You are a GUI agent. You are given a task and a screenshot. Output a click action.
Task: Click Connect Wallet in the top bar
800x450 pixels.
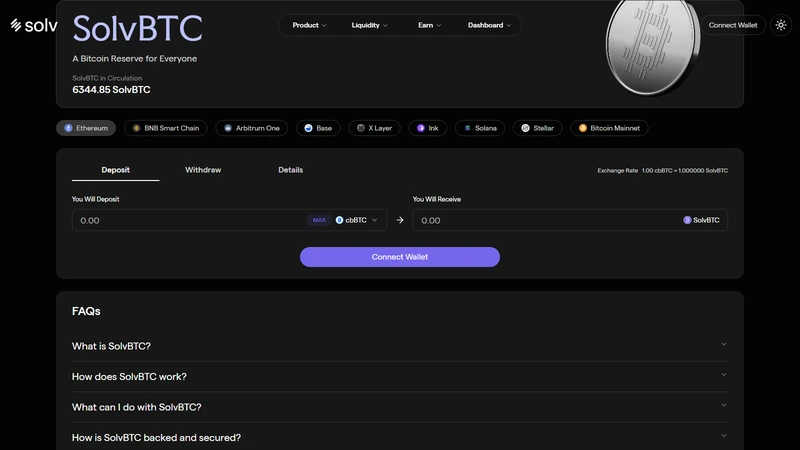(733, 25)
